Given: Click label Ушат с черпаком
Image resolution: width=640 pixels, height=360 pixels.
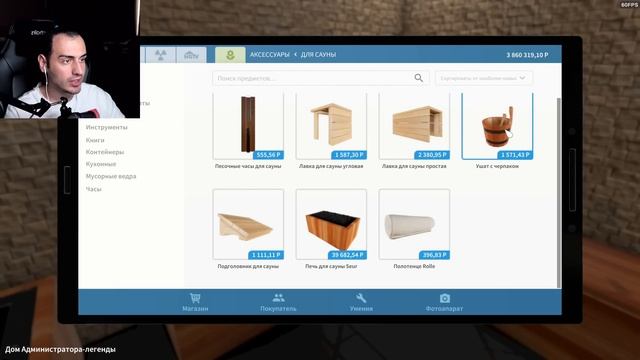Looking at the screenshot, I should [x=497, y=166].
